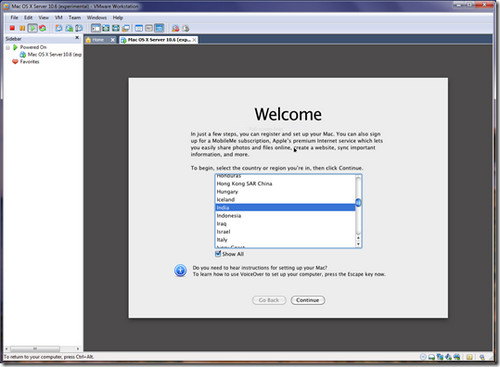Click the Continue button
Viewport: 500px width, 367px height.
point(308,300)
